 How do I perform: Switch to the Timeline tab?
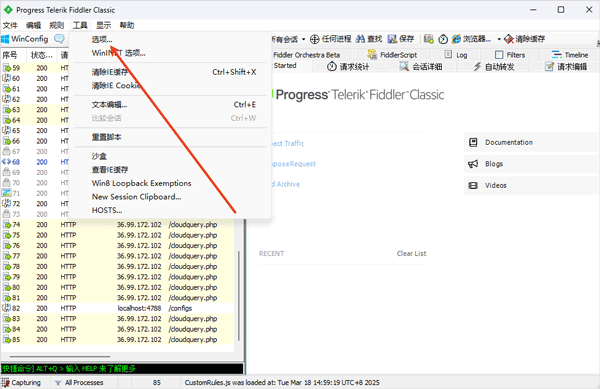pos(570,55)
